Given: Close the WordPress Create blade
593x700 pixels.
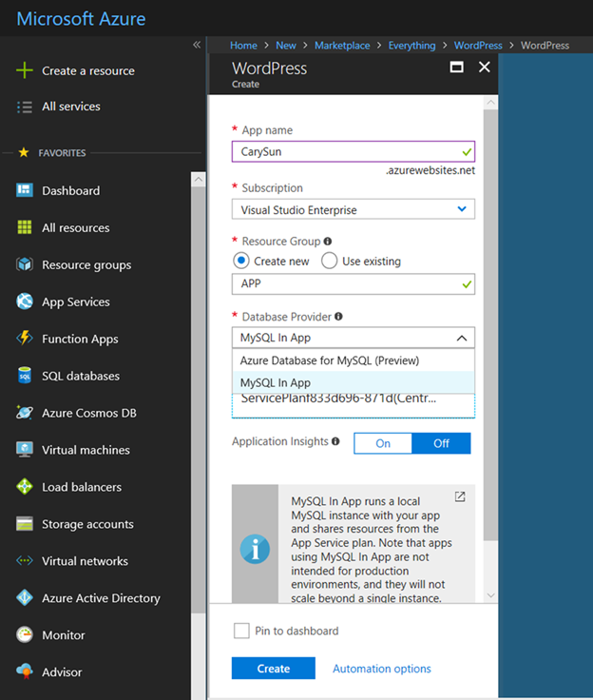Looking at the screenshot, I should tap(485, 68).
